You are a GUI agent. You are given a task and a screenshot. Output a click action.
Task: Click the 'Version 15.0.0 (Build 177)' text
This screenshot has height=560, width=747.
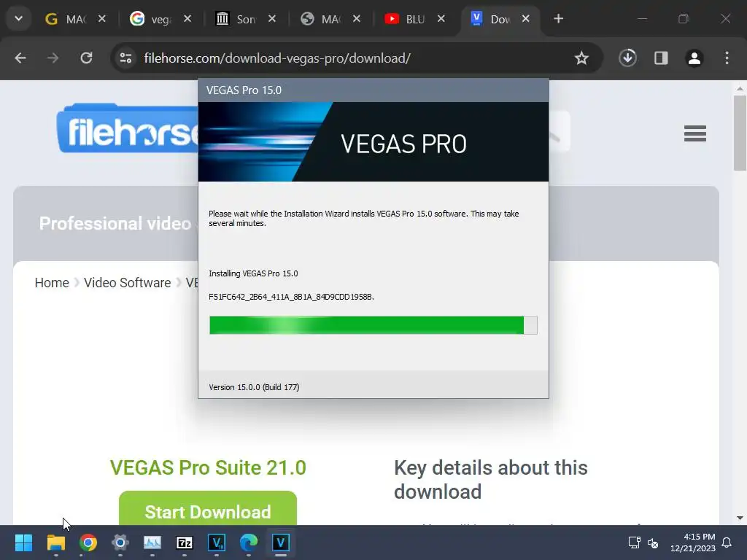[254, 387]
